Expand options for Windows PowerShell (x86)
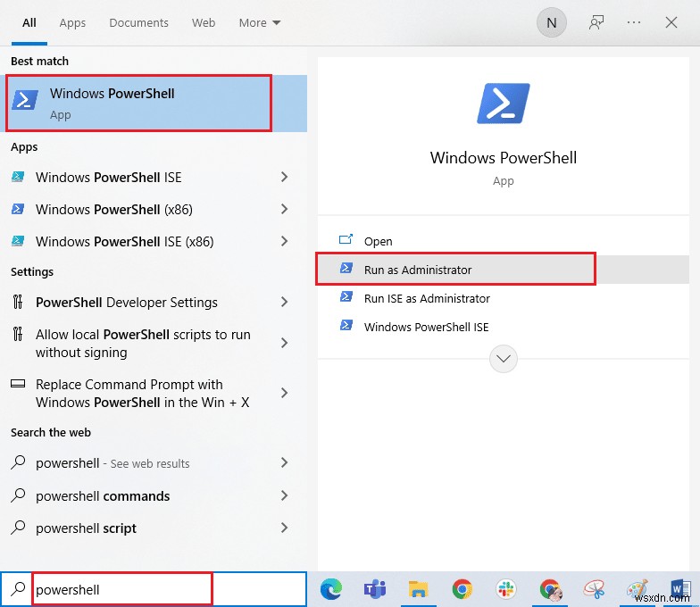The height and width of the screenshot is (607, 700). (x=284, y=209)
